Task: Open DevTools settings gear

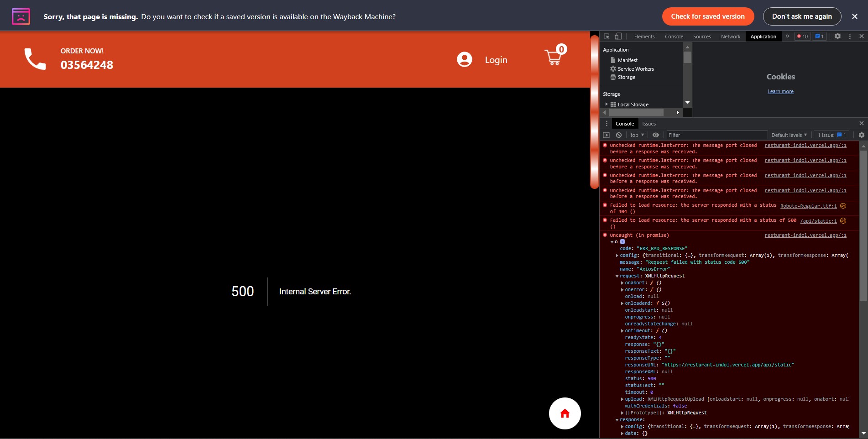Action: [838, 36]
